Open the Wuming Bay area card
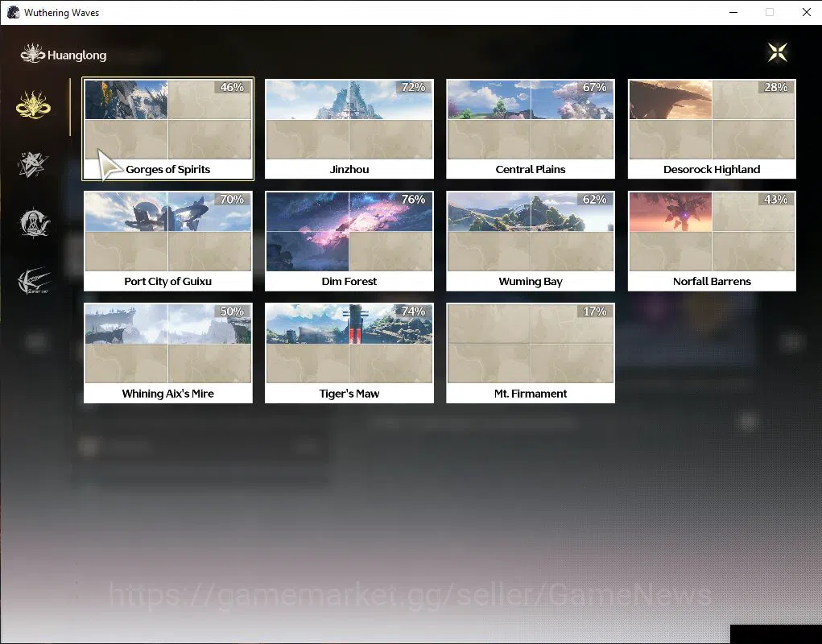The width and height of the screenshot is (822, 644). (x=531, y=241)
